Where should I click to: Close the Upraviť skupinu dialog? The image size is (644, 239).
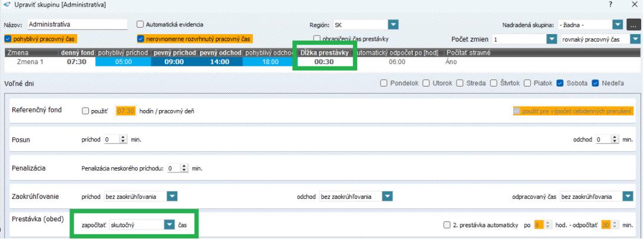point(634,5)
